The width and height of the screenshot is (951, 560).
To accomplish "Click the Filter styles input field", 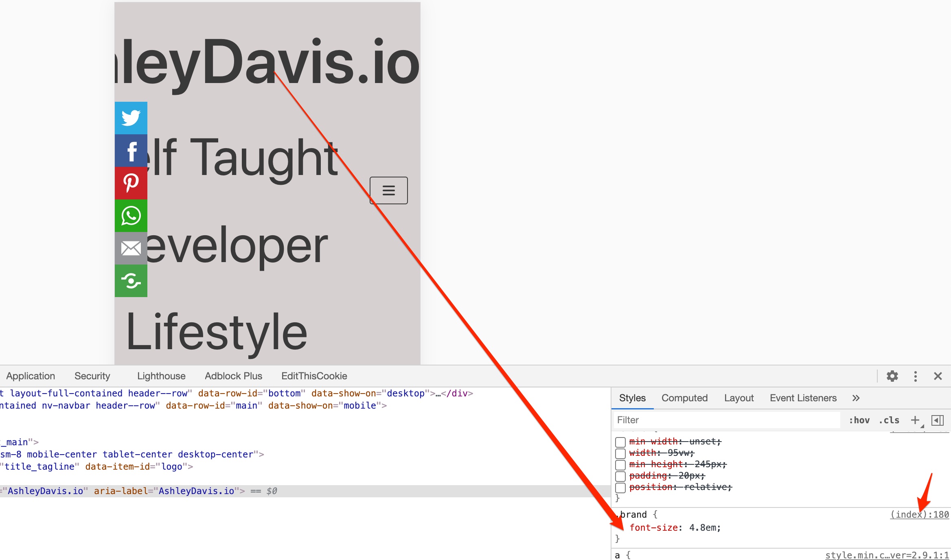I will coord(727,420).
